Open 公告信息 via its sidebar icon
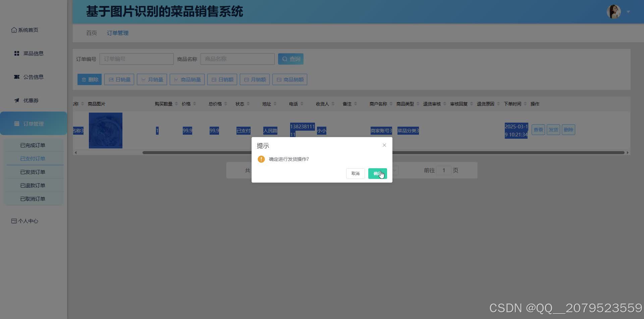The image size is (644, 319). coord(16,77)
